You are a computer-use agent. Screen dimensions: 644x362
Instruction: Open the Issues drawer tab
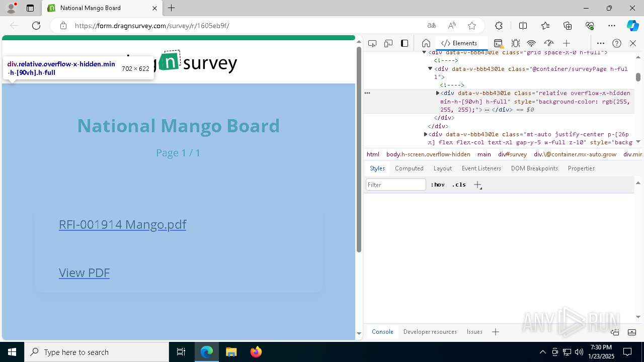474,332
